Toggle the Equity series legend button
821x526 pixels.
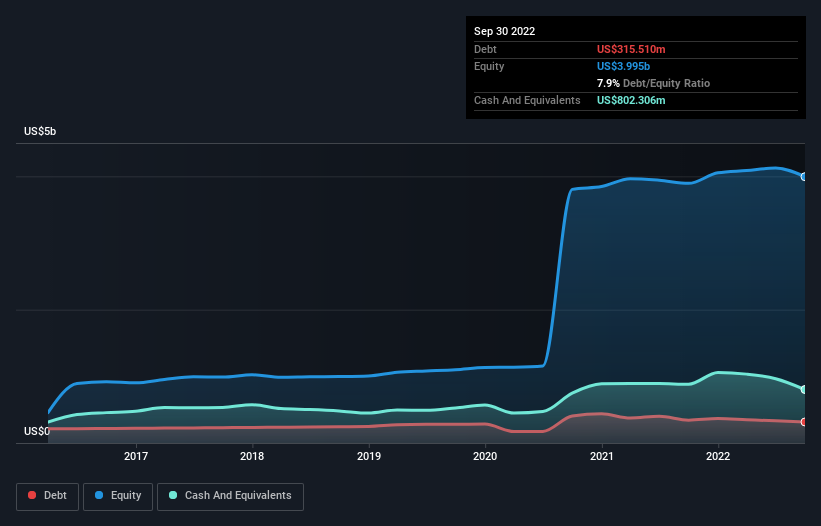click(118, 496)
